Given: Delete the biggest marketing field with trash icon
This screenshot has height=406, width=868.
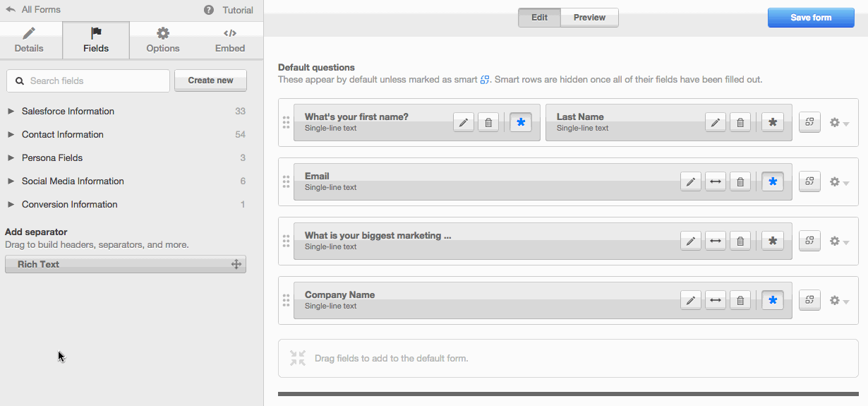Looking at the screenshot, I should [x=740, y=241].
